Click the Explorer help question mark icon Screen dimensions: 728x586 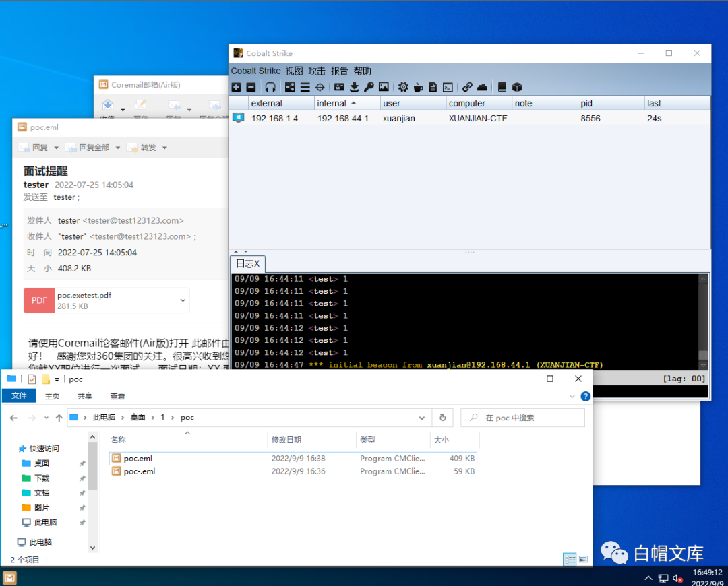tap(586, 396)
